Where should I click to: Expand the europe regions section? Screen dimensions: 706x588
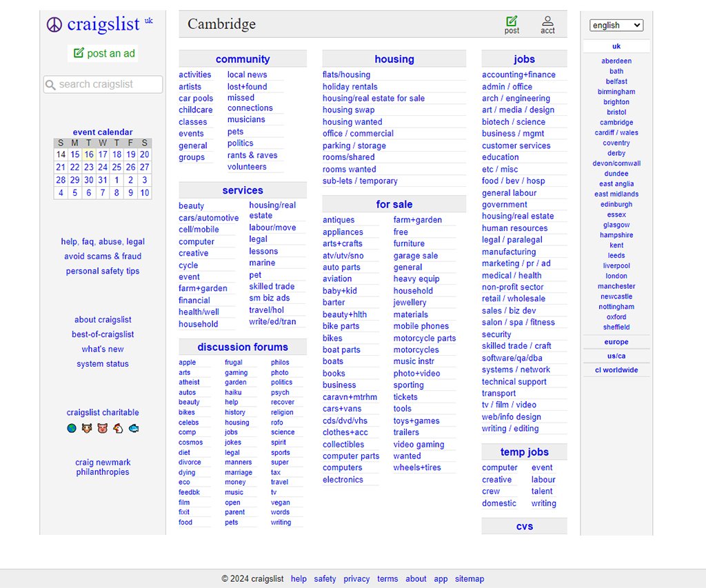click(616, 342)
